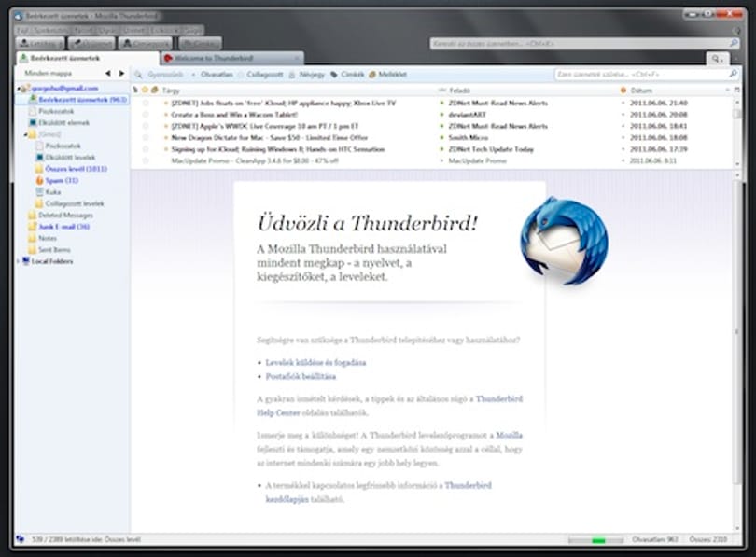Open the Címjegyzék address book button
This screenshot has height=557, width=756.
pos(145,43)
